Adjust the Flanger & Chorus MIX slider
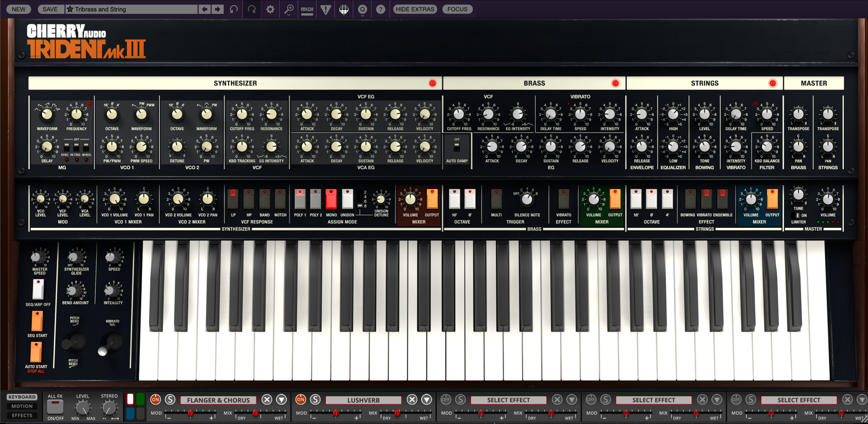 click(255, 413)
